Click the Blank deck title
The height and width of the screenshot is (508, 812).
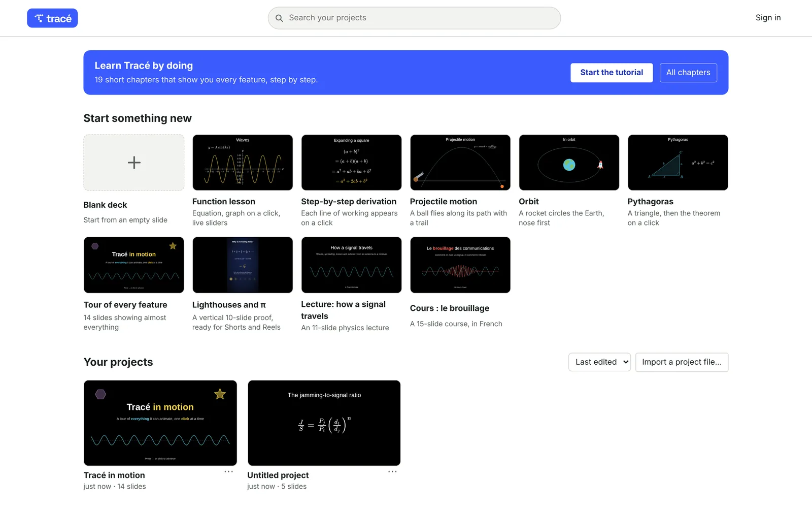(105, 205)
